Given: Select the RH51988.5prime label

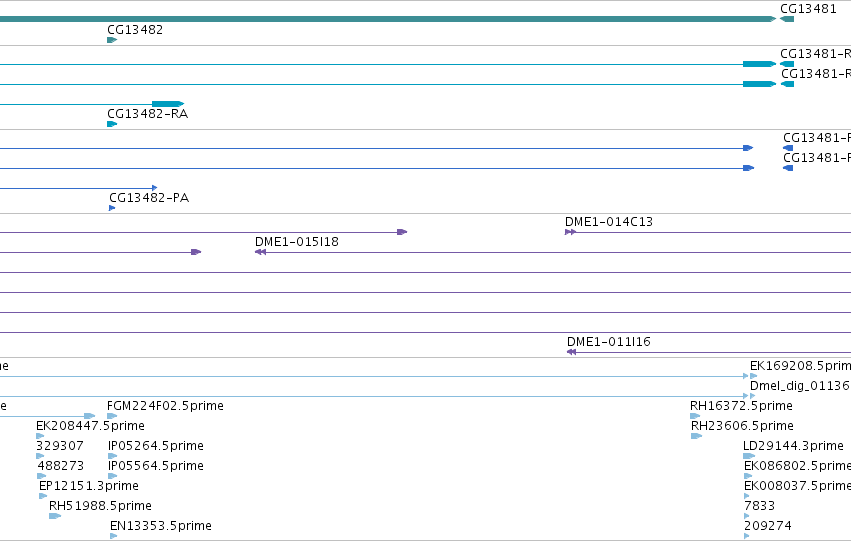Looking at the screenshot, I should click(100, 506).
